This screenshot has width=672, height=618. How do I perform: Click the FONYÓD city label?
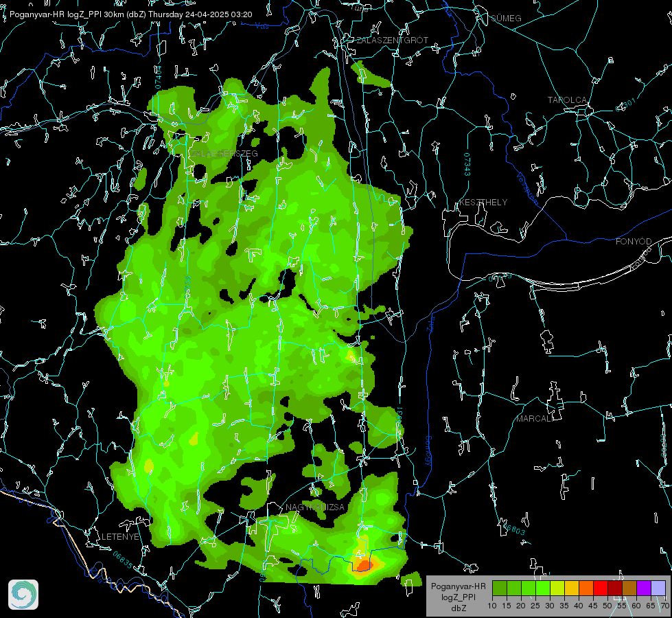click(x=634, y=242)
